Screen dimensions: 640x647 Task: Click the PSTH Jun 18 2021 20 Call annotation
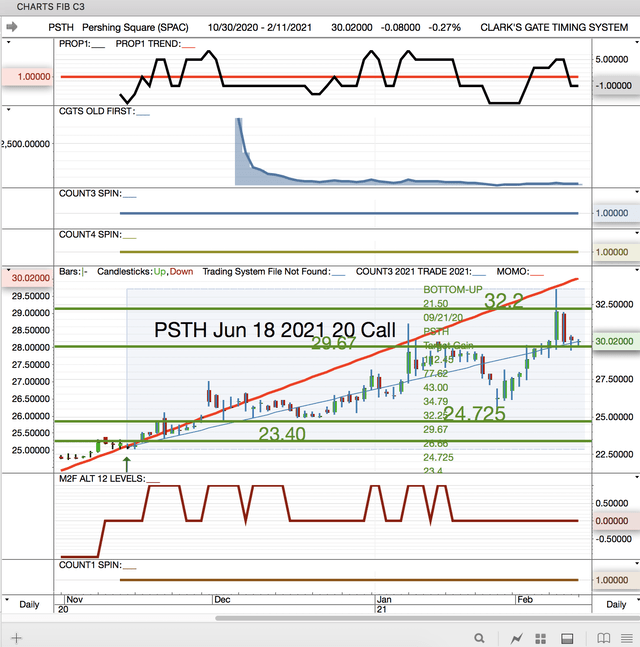click(275, 330)
